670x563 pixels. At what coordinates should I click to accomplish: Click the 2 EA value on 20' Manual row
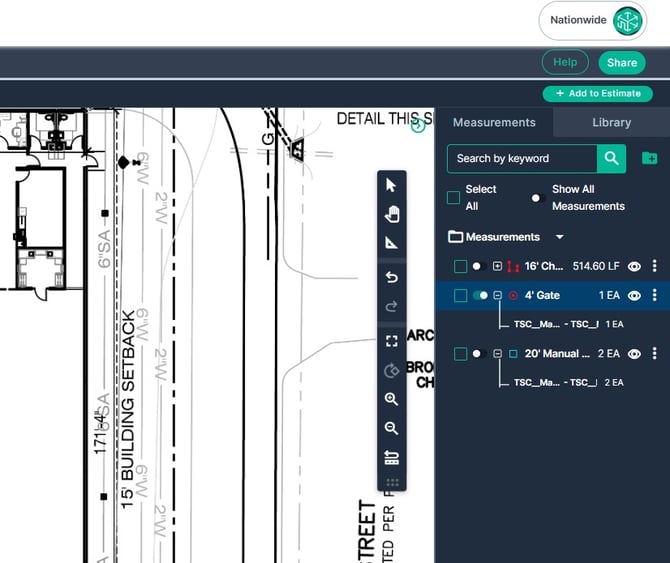click(x=608, y=354)
